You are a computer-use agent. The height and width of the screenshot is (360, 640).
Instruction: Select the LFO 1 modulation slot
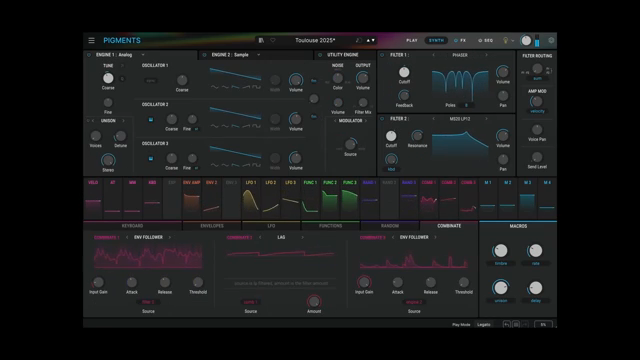point(251,199)
